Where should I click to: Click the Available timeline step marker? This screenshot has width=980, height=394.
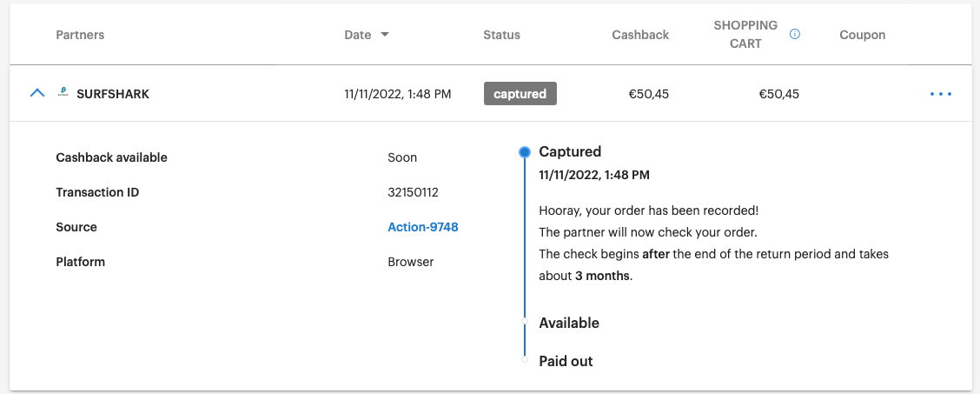[525, 321]
